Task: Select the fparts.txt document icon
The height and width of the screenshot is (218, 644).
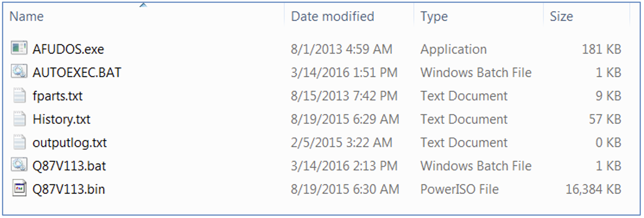Action: point(19,95)
